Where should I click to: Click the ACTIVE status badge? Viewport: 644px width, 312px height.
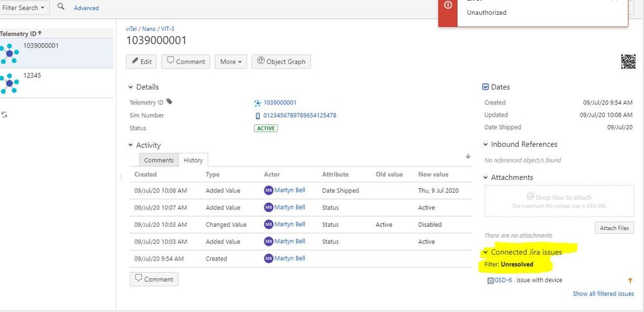click(x=266, y=128)
